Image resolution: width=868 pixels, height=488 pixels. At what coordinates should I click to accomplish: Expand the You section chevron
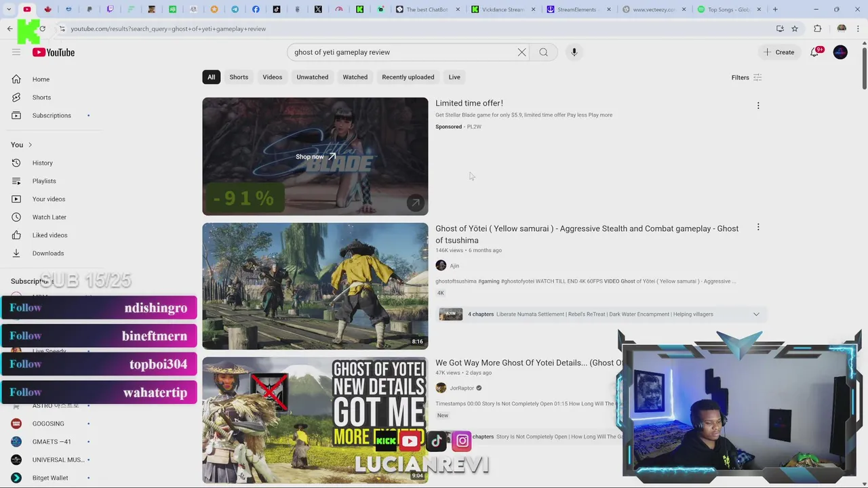click(30, 145)
